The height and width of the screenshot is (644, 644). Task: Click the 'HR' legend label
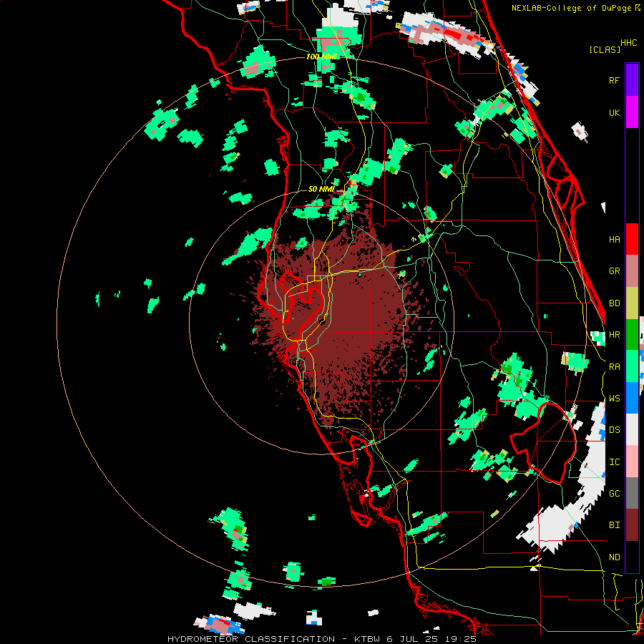click(614, 335)
